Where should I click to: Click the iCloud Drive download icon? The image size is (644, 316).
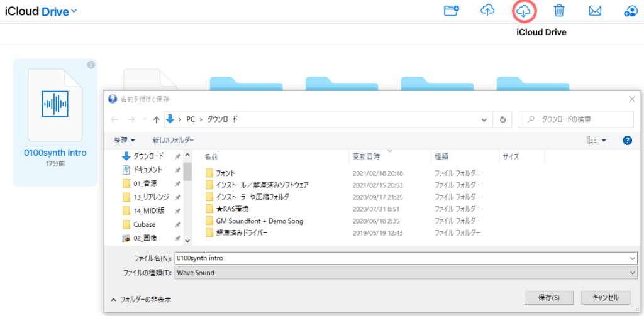pos(523,11)
